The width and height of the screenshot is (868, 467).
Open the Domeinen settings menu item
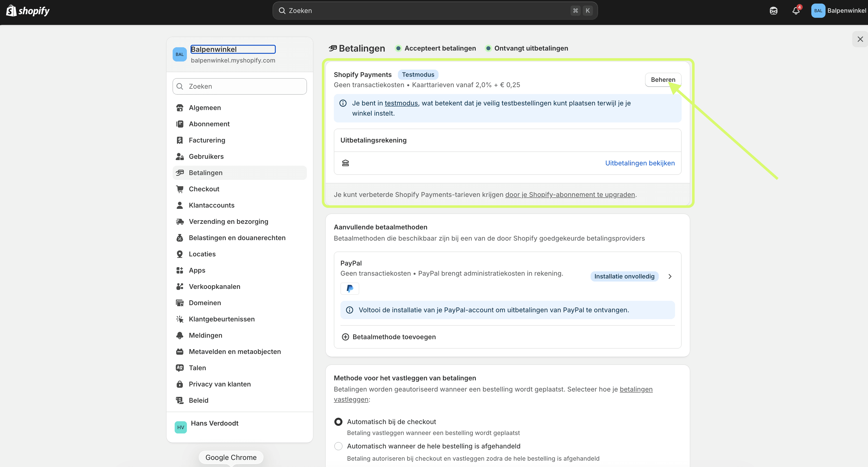pos(205,303)
